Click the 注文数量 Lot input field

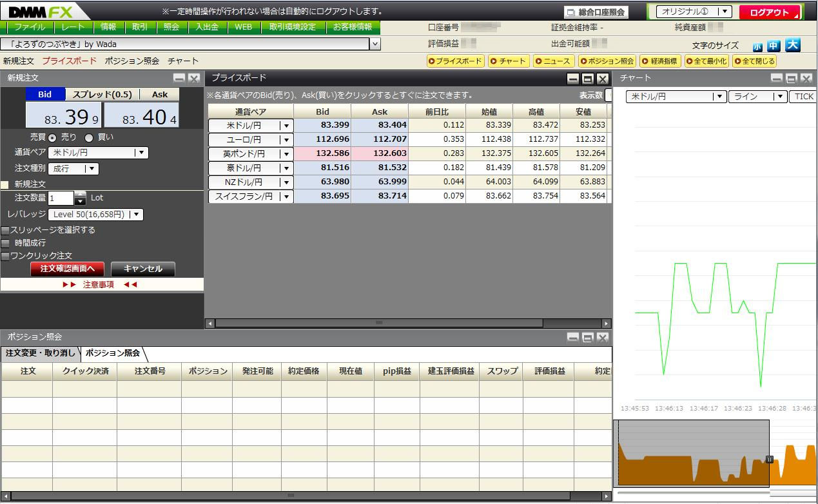click(61, 198)
